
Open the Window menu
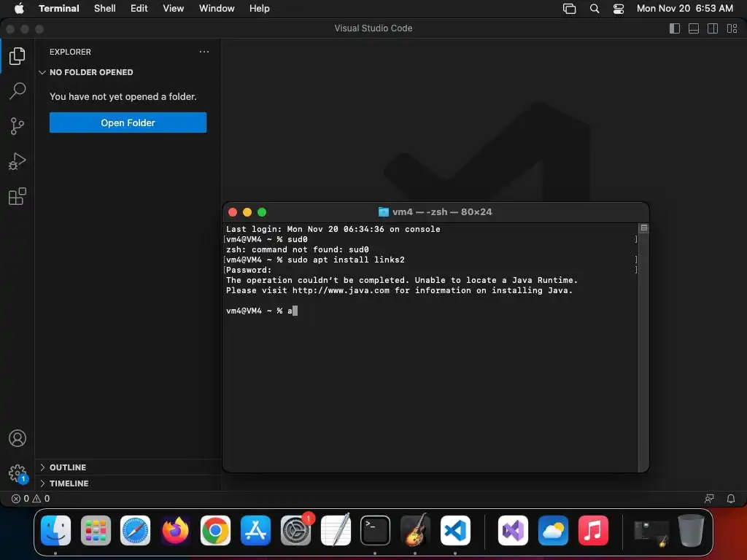pos(217,8)
